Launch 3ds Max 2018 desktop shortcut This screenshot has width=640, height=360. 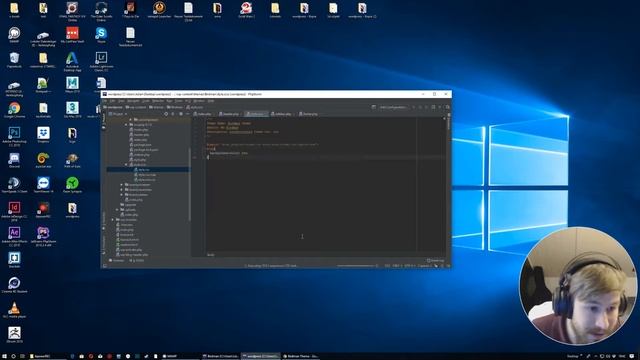pos(72,109)
